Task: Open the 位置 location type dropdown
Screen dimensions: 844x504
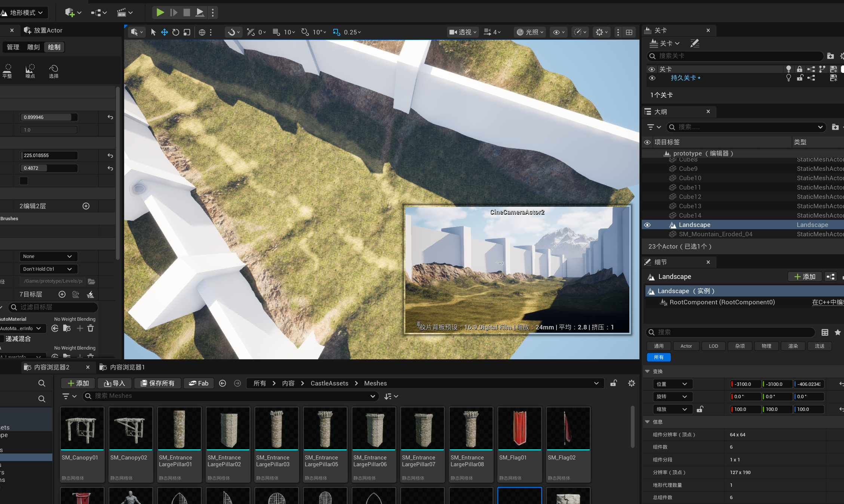Action: tap(673, 384)
